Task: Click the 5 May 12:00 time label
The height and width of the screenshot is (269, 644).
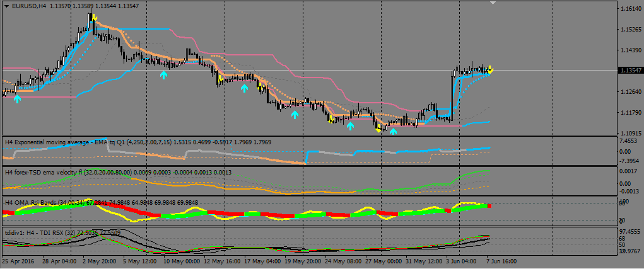Action: (139, 261)
